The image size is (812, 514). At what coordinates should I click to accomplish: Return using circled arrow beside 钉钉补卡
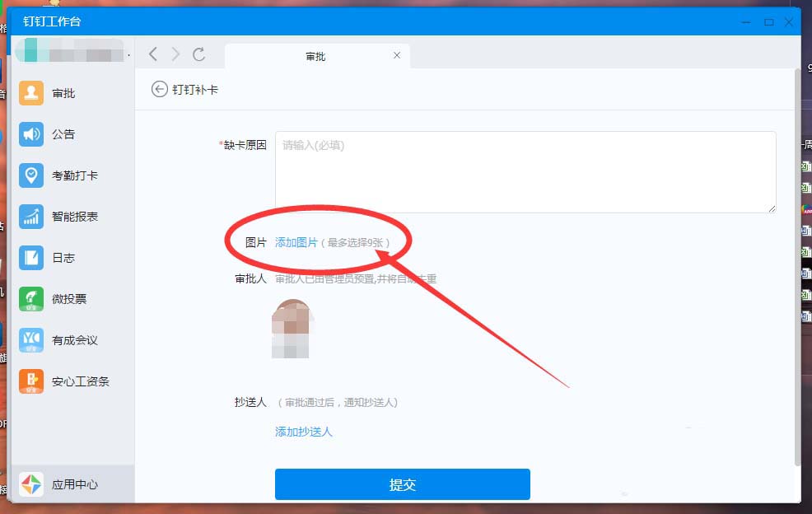tap(160, 89)
